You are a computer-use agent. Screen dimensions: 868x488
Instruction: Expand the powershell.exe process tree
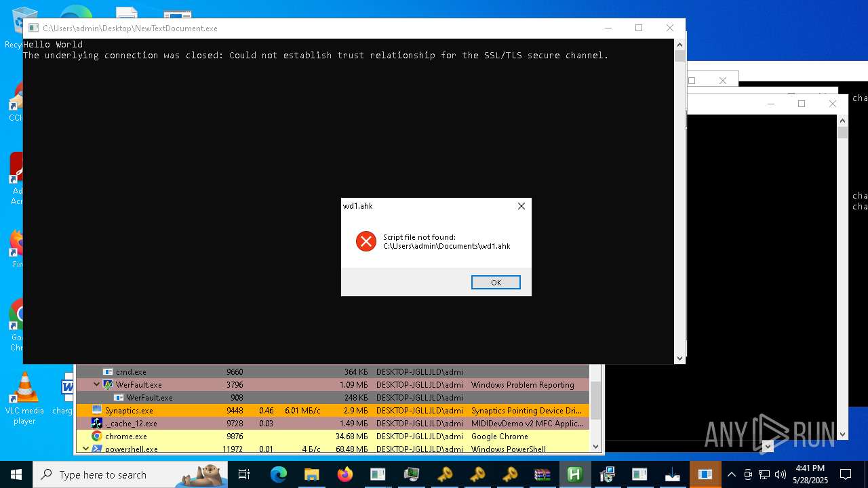85,449
